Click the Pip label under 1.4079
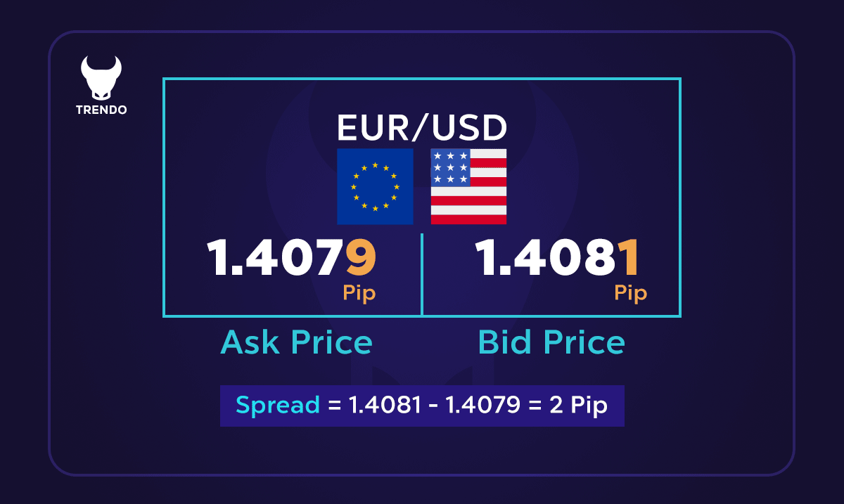Image resolution: width=844 pixels, height=504 pixels. point(359,292)
